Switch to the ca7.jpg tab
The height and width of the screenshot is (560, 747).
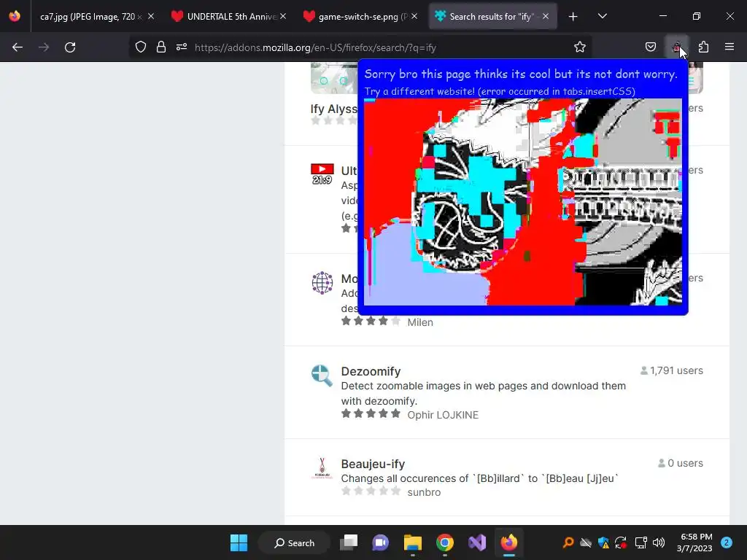pyautogui.click(x=90, y=17)
